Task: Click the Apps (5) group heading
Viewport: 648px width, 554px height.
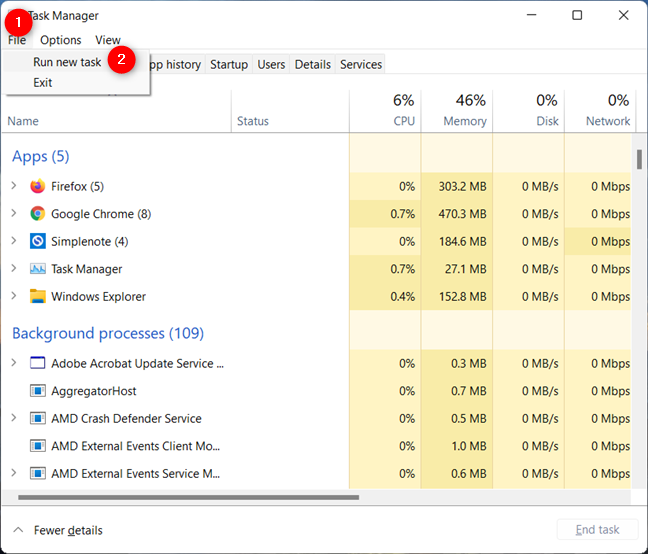Action: (40, 156)
